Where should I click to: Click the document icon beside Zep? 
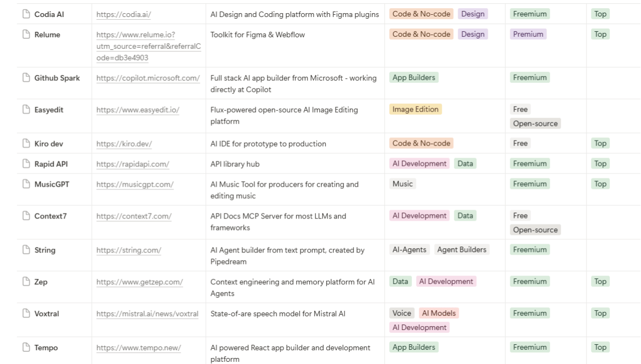(x=26, y=282)
